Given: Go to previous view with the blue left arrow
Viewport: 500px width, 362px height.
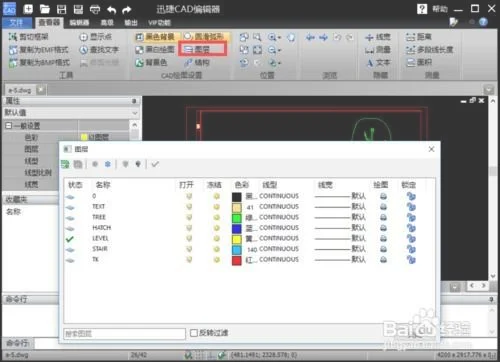Looking at the screenshot, I should click(x=310, y=37).
